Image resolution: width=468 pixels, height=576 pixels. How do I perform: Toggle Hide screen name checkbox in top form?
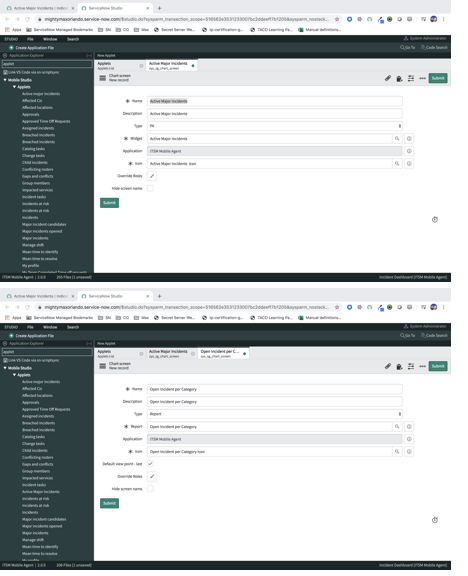click(150, 188)
